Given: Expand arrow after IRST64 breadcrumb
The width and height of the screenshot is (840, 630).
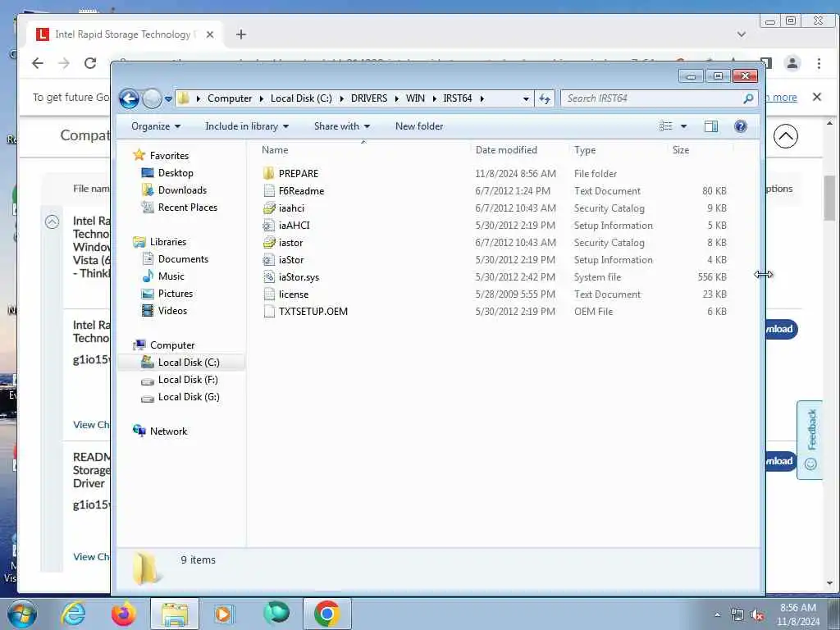Looking at the screenshot, I should tap(482, 98).
